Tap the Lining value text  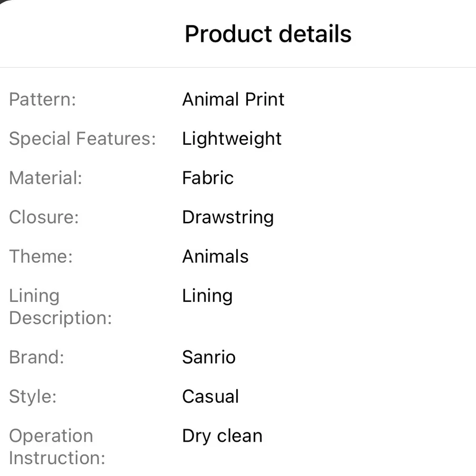pos(208,296)
